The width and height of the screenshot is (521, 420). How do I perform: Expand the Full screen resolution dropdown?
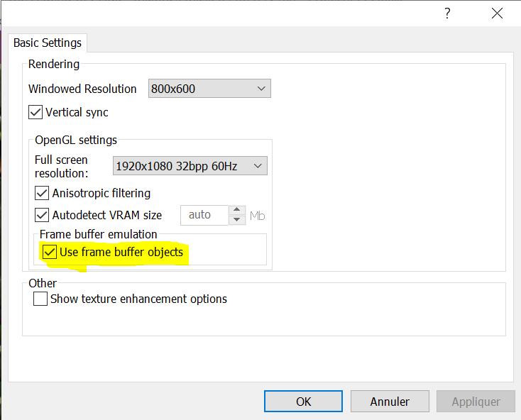click(x=190, y=166)
